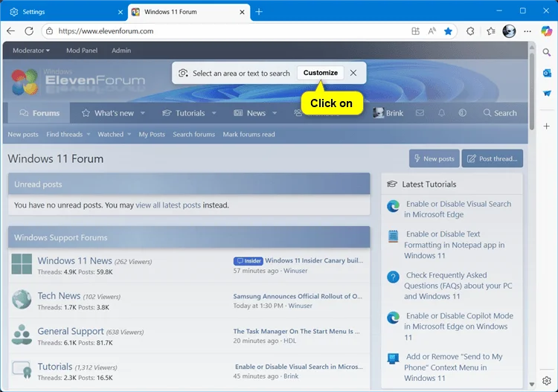Viewport: 558px width, 392px height.
Task: Open the Mod Panel link
Action: tap(82, 51)
